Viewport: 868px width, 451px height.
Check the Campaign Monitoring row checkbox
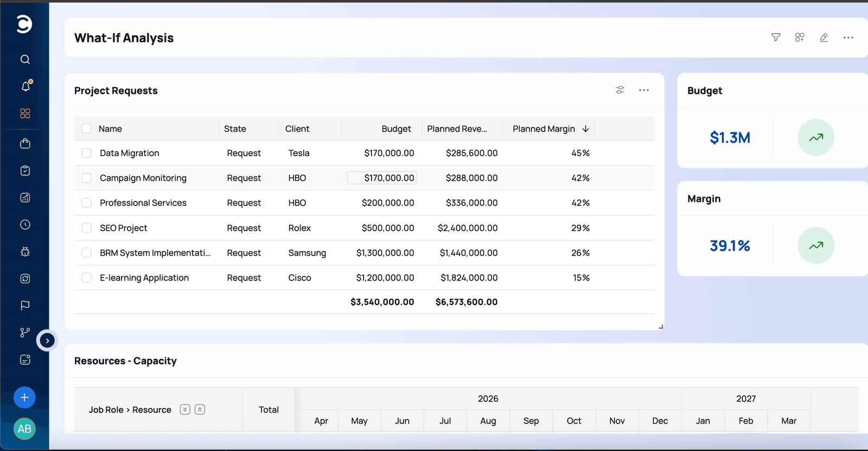click(x=86, y=178)
